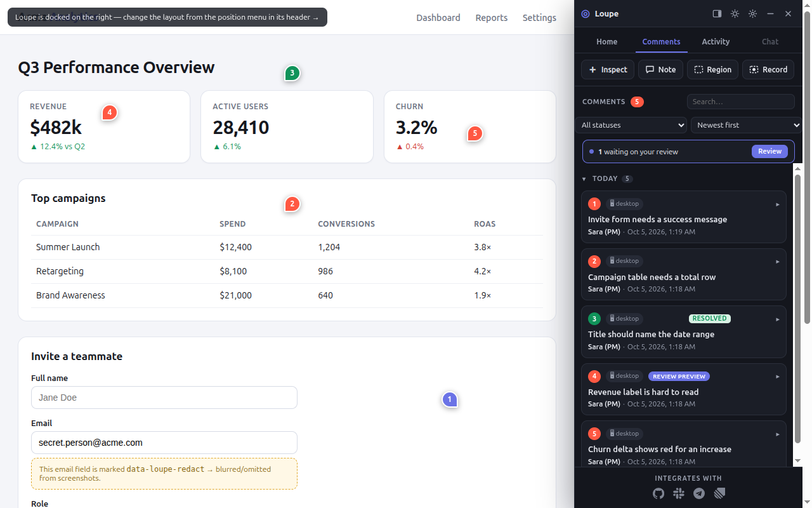Select pin 4 on the Revenue card
Viewport: 812px width, 508px height.
point(110,113)
